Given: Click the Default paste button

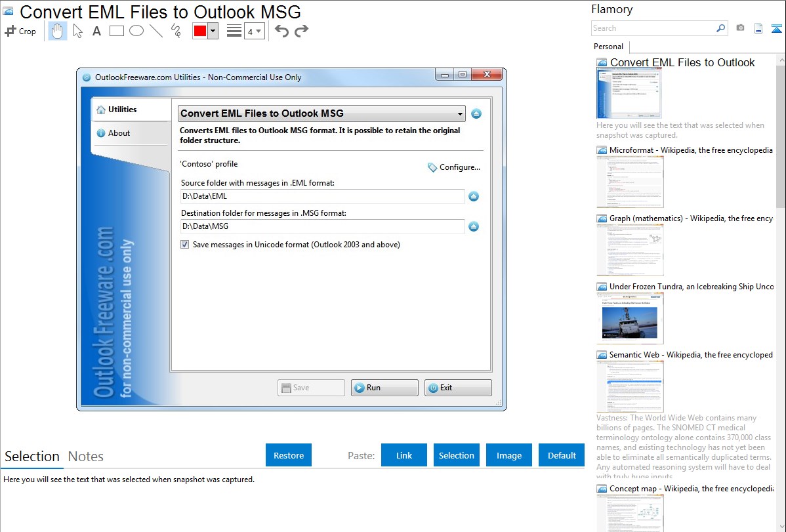Looking at the screenshot, I should (562, 455).
